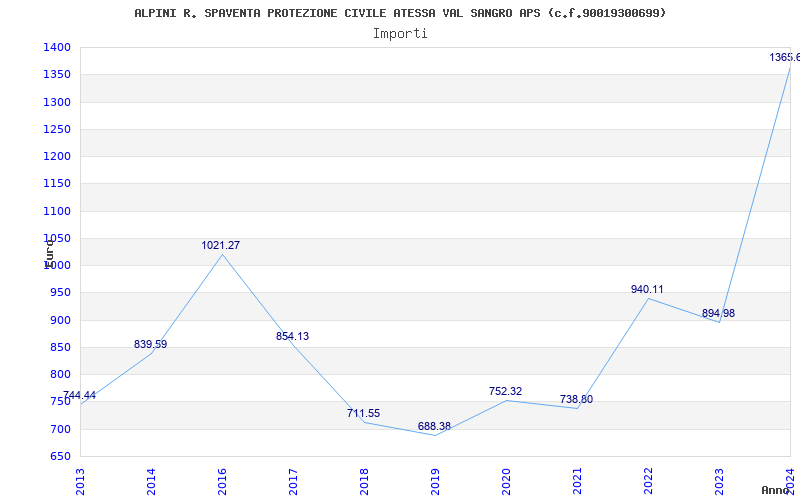This screenshot has height=500, width=800.
Task: Click the 1200 y-axis tick label
Action: coord(57,157)
